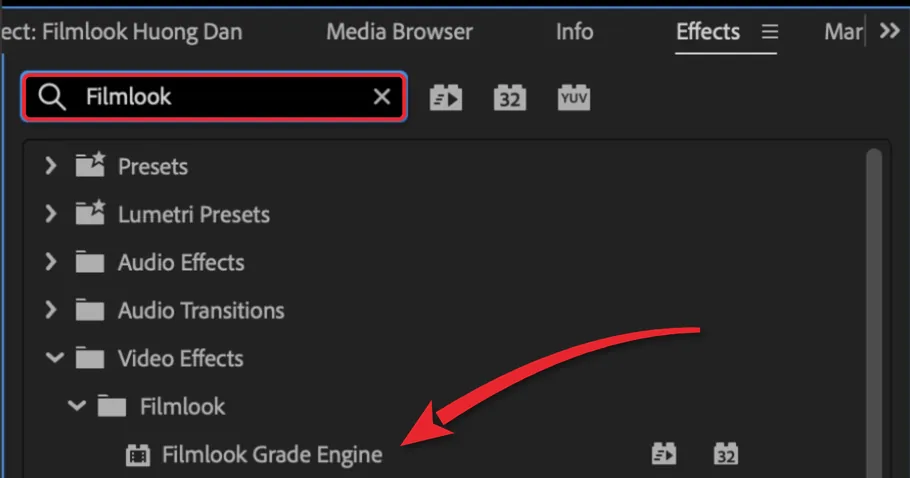Toggle the YUV Effects filter button
The width and height of the screenshot is (910, 478).
point(573,97)
